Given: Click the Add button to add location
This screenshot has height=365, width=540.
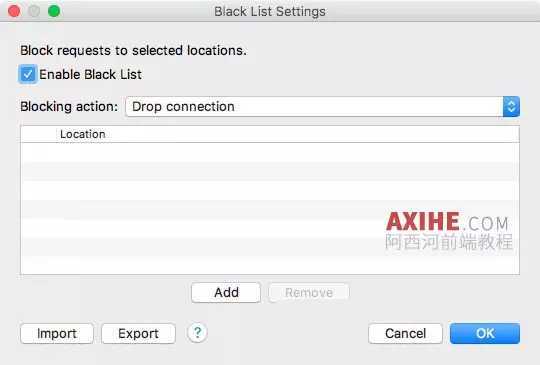Looking at the screenshot, I should [226, 293].
